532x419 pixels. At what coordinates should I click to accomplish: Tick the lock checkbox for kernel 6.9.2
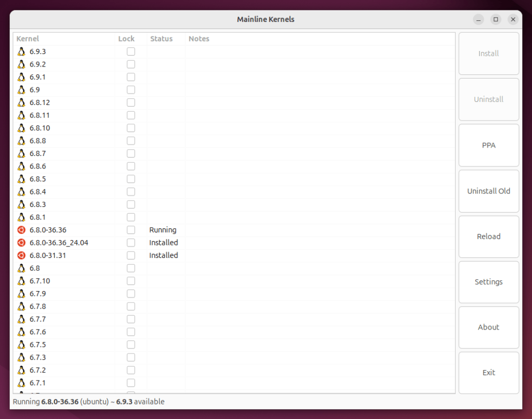(x=131, y=64)
